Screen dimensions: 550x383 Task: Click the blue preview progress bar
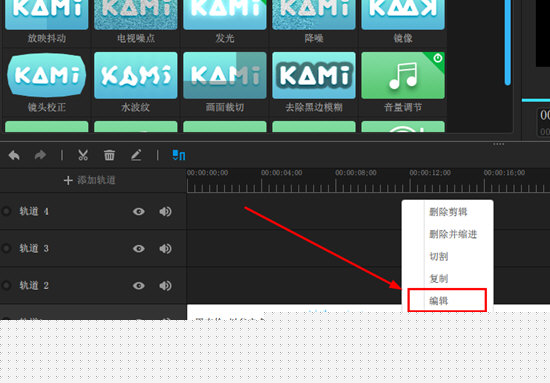pyautogui.click(x=536, y=100)
